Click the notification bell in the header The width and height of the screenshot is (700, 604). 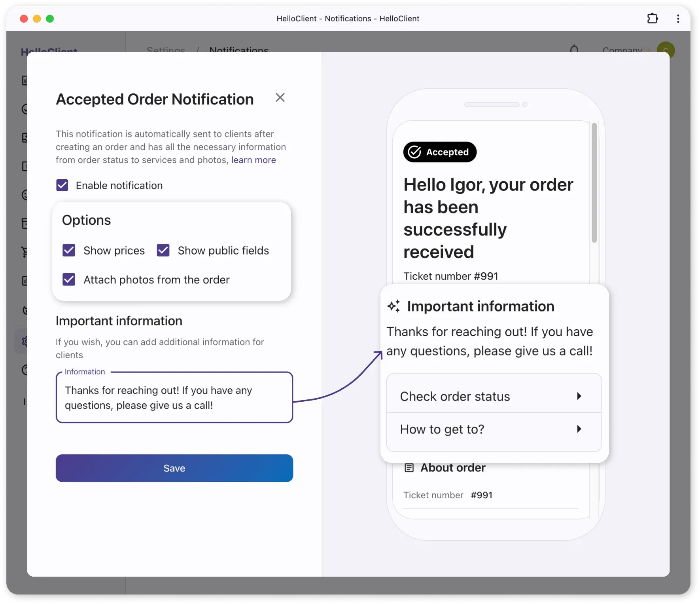[574, 49]
